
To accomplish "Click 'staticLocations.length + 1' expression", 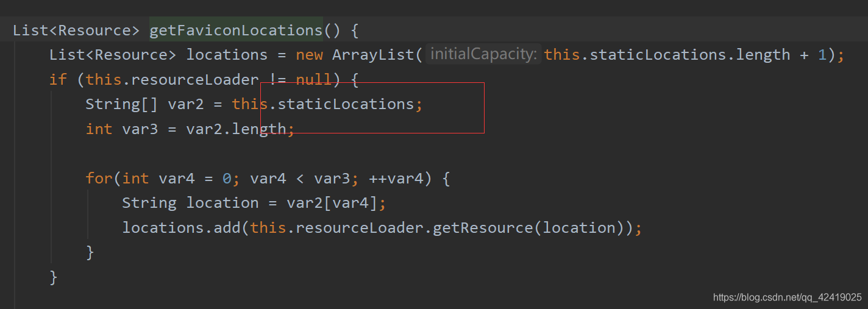I will coord(708,55).
